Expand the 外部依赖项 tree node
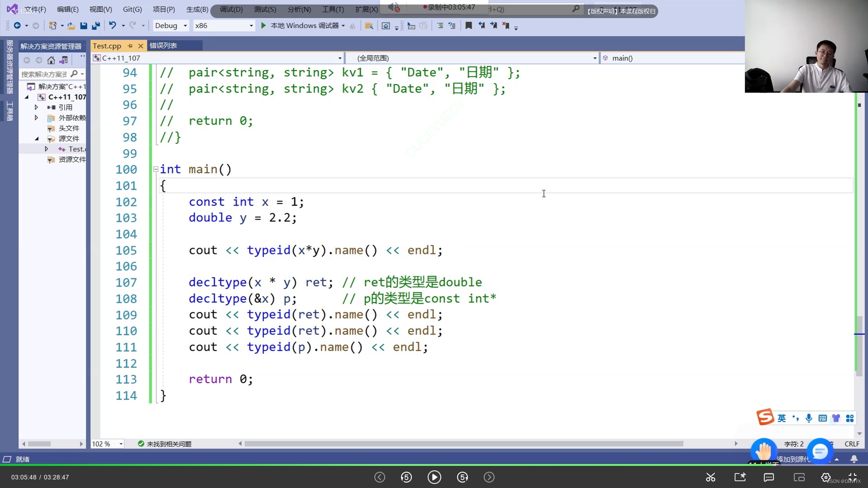868x488 pixels. pos(36,118)
